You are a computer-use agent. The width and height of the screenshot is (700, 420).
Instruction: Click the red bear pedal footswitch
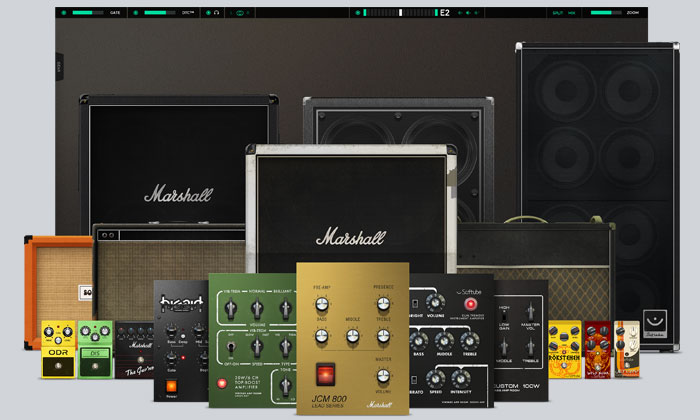click(x=597, y=369)
